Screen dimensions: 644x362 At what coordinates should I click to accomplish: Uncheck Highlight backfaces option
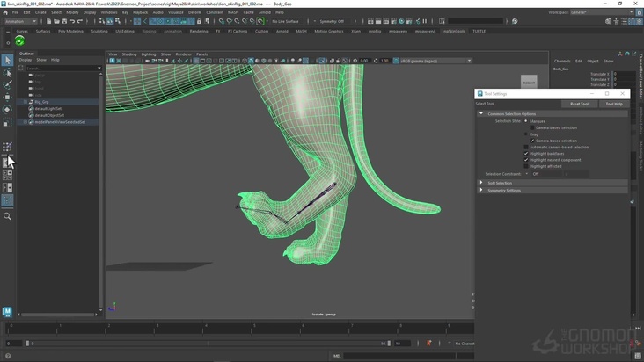(526, 154)
